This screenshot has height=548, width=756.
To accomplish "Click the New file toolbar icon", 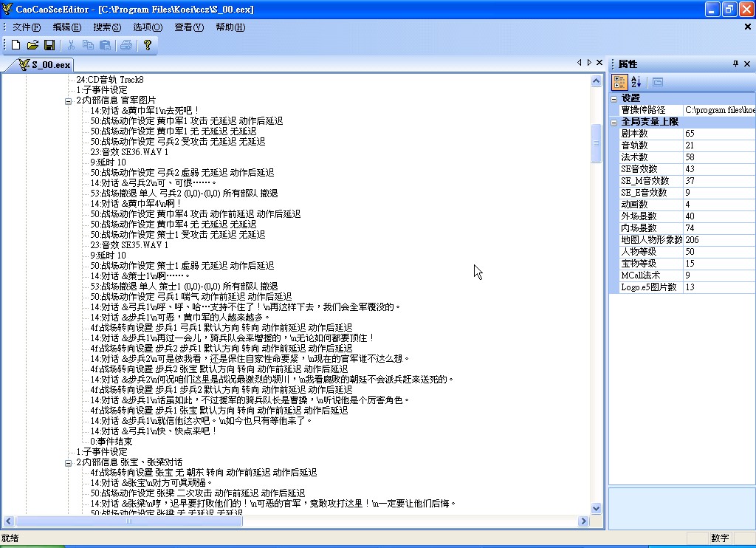I will pyautogui.click(x=16, y=45).
